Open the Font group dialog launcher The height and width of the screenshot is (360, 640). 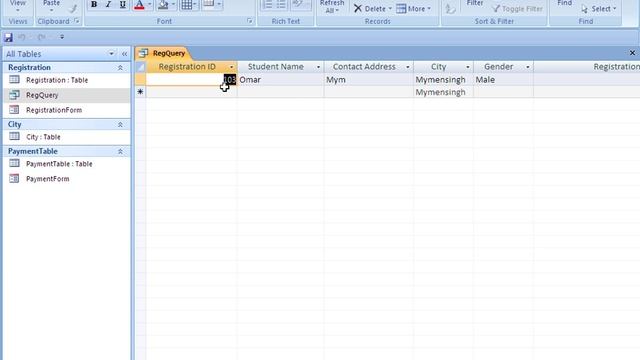click(x=250, y=21)
